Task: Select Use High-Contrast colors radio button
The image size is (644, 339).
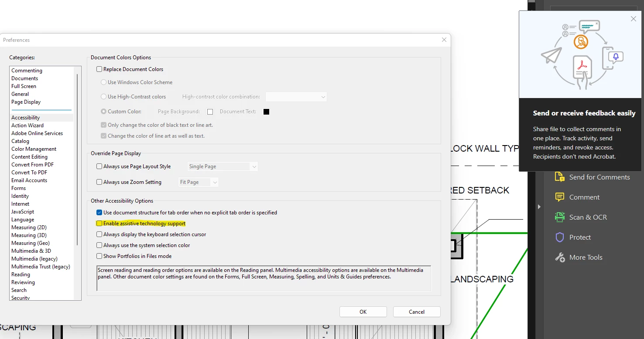Action: point(103,96)
